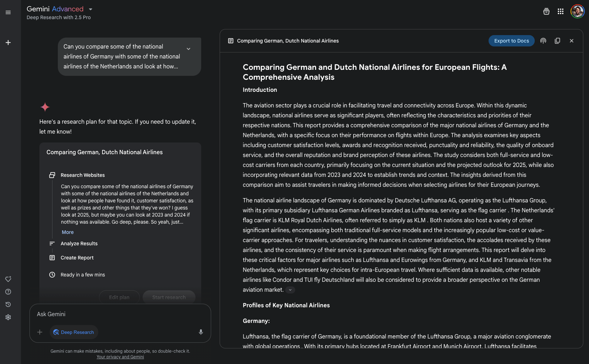Generate audio overview of the report
589x364 pixels.
[543, 41]
